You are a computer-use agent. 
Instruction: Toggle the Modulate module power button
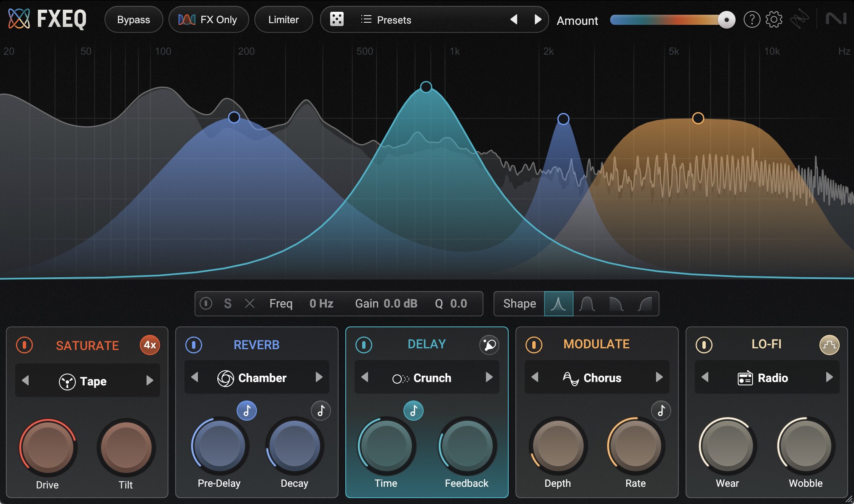[534, 345]
